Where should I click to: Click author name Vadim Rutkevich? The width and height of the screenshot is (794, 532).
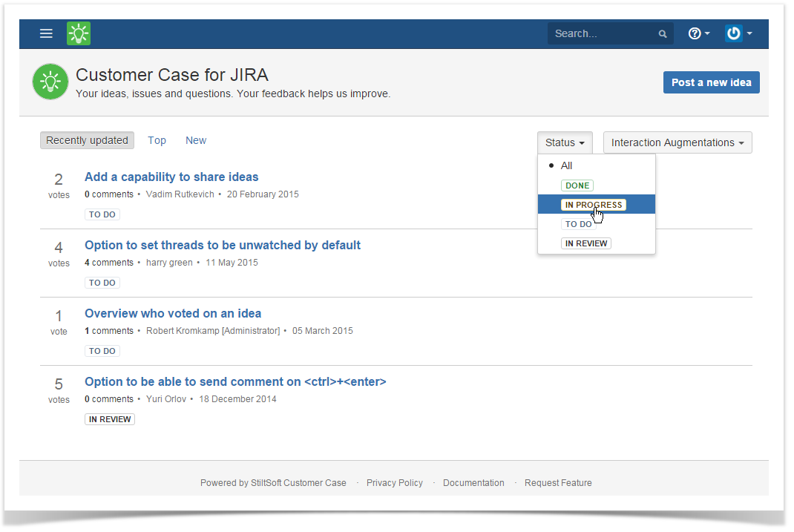pyautogui.click(x=180, y=194)
